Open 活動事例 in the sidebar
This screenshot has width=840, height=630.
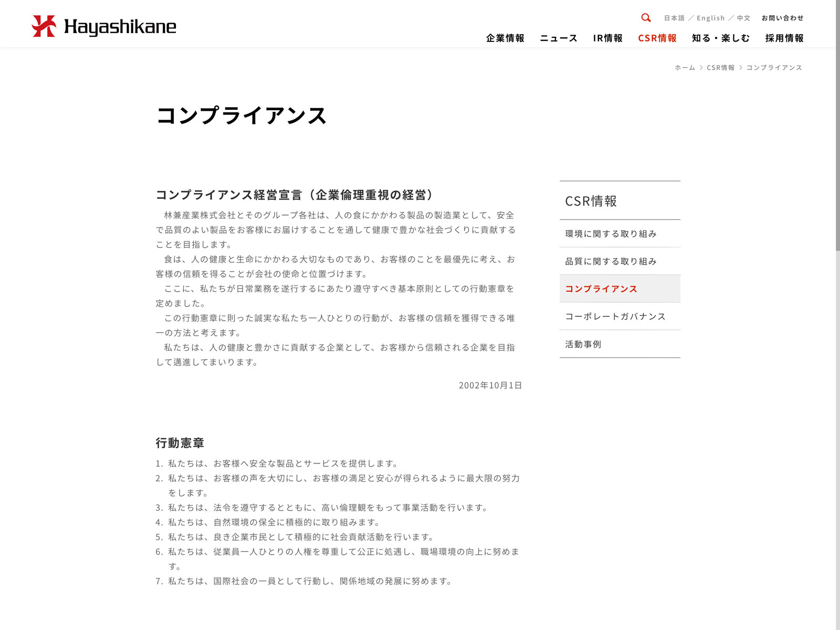pos(583,344)
